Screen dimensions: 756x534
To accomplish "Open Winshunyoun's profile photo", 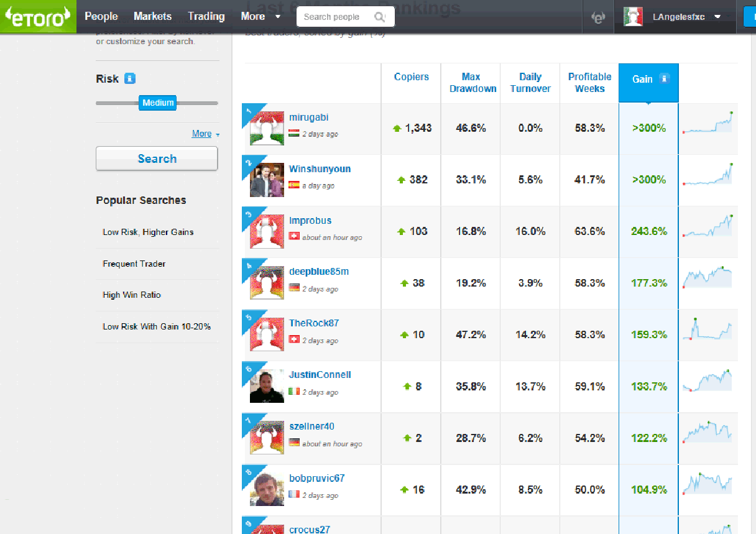I will tap(267, 180).
